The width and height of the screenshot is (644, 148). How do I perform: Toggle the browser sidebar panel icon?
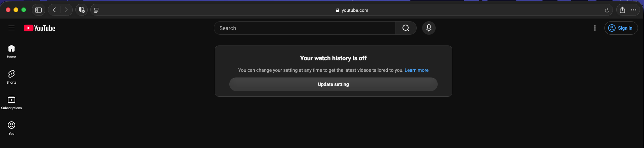click(x=39, y=10)
